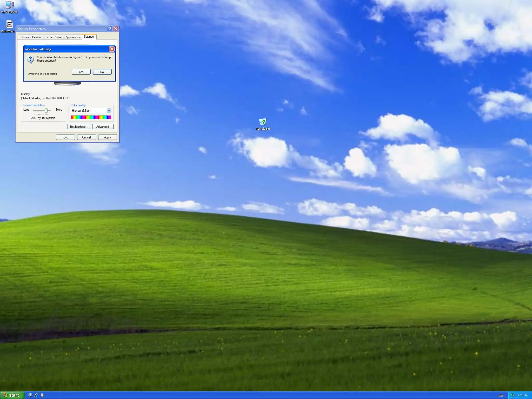Click the Troubleshoot button
This screenshot has height=399, width=532.
79,127
